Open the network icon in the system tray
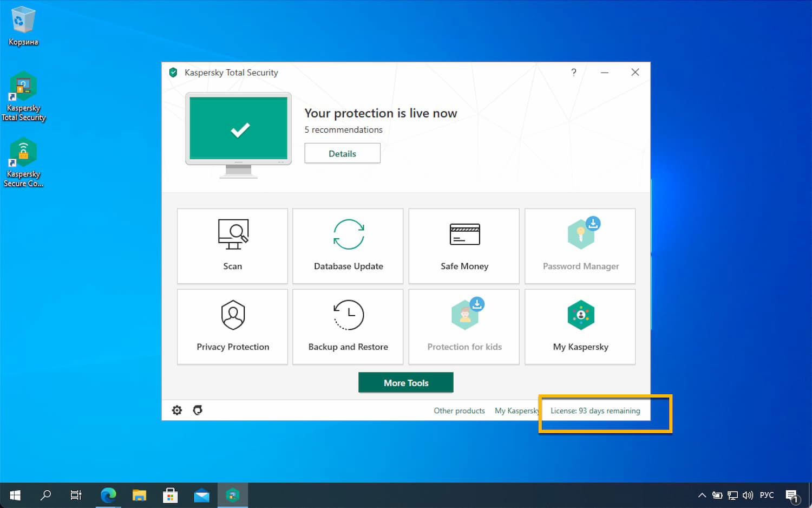This screenshot has width=812, height=508. pyautogui.click(x=732, y=495)
